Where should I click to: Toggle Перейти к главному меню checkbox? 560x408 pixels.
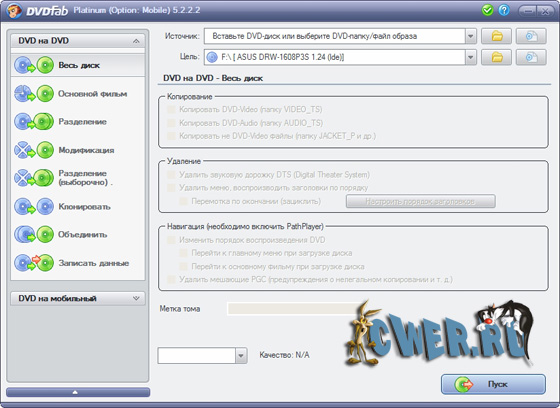click(184, 253)
